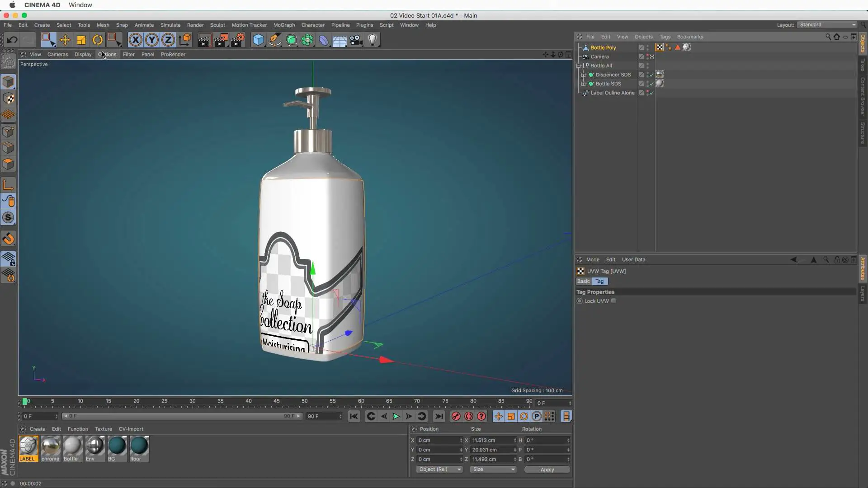Screen dimensions: 868x488
Task: Select Bottle Poly object in tree
Action: 603,47
